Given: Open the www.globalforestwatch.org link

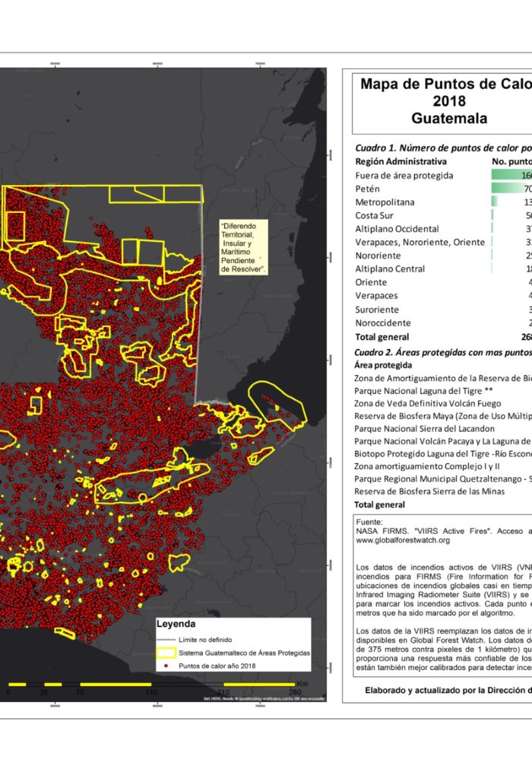Looking at the screenshot, I should [x=403, y=540].
